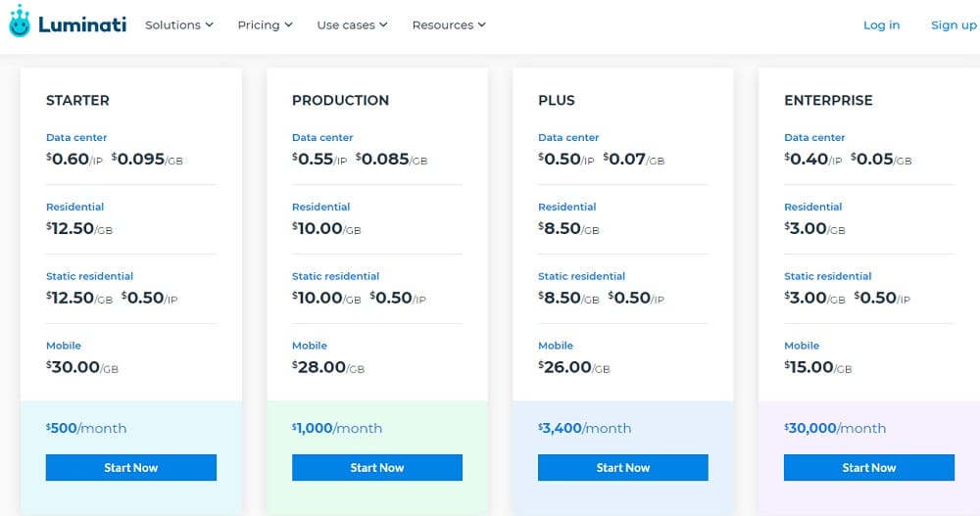Expand the Resources chevron arrow
This screenshot has width=980, height=516.
(482, 25)
